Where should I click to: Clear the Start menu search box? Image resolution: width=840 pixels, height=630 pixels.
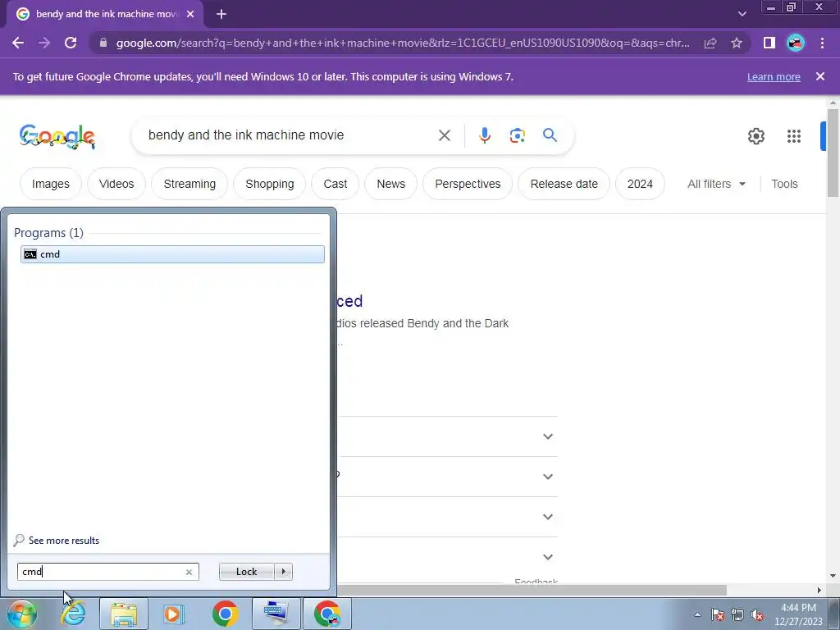(x=189, y=572)
